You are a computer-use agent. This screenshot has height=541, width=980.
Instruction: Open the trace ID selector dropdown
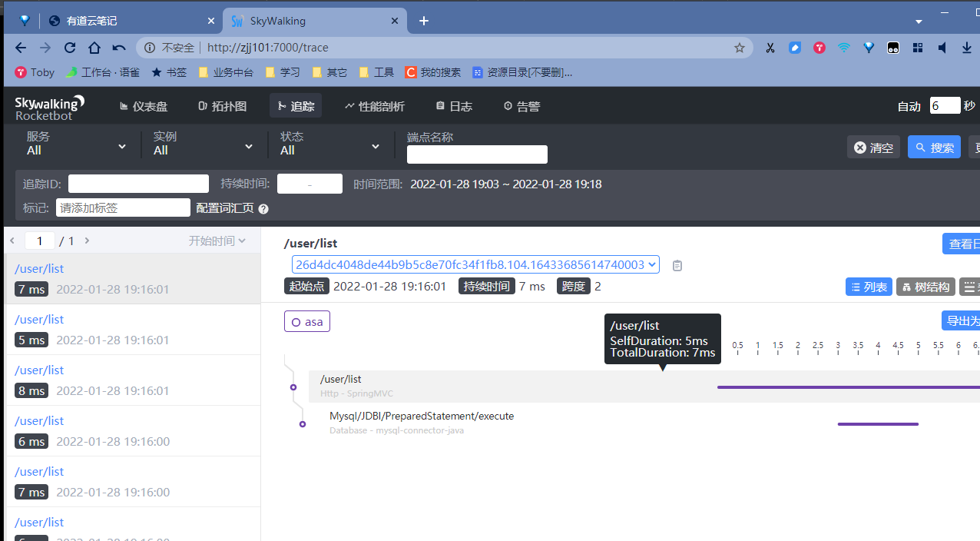point(475,264)
